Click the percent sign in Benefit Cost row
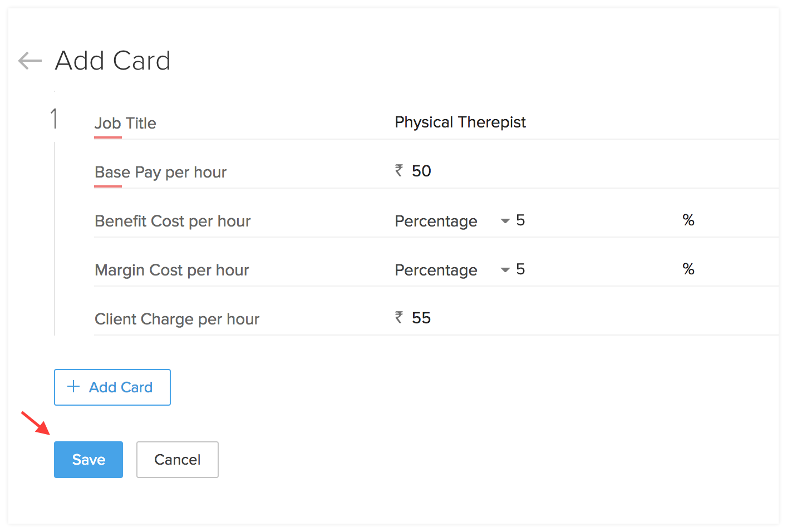 click(x=688, y=220)
